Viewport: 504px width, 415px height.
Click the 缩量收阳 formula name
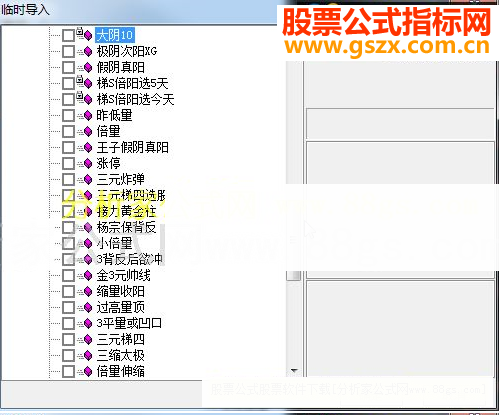(121, 291)
